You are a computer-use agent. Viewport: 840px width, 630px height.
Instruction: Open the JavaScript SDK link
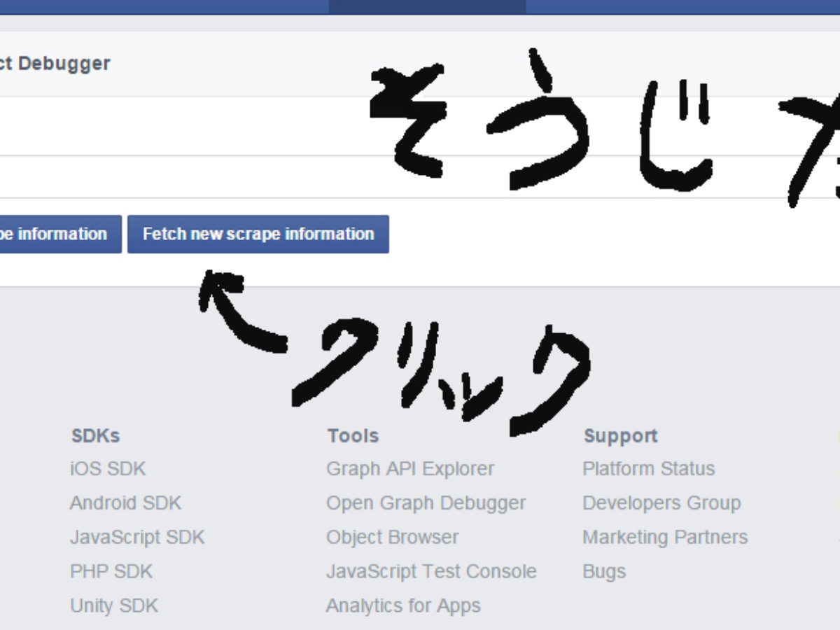137,537
